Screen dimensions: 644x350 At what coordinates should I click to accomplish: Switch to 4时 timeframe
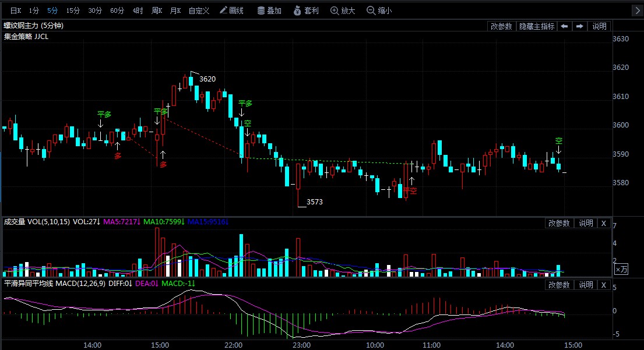pos(138,10)
